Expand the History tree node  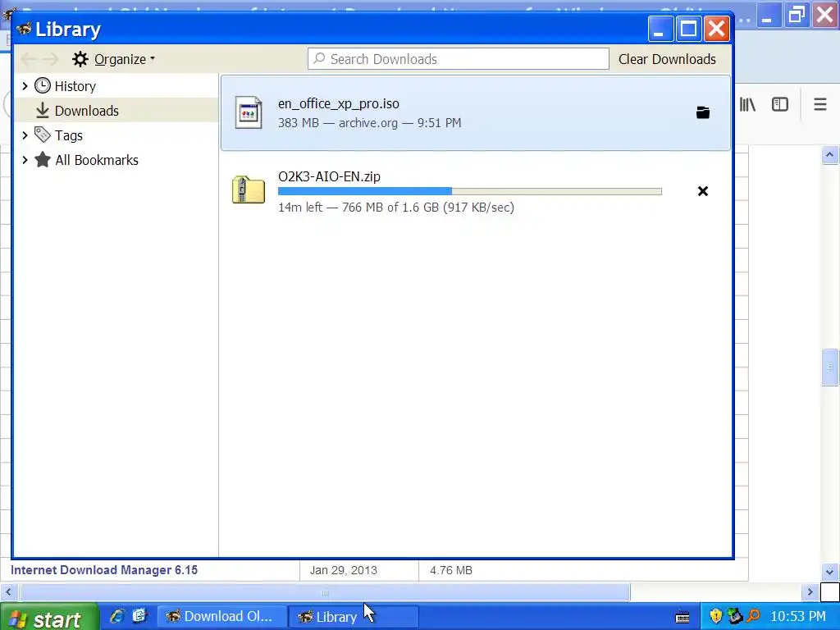[x=25, y=85]
